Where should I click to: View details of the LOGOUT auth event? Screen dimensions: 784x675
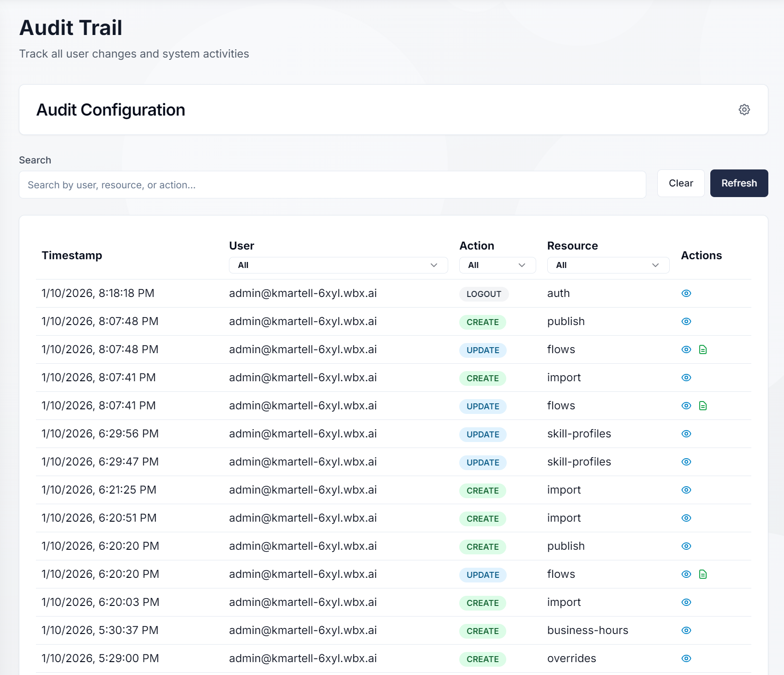pos(686,293)
